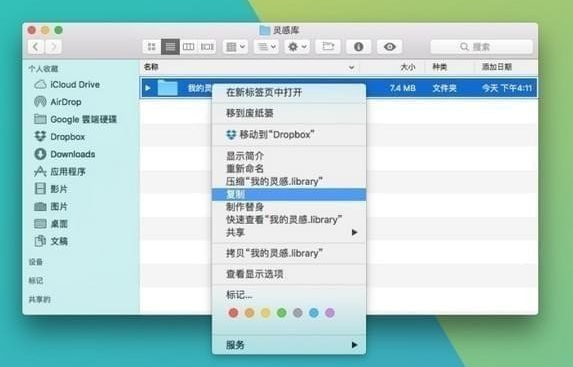
Task: Apply the orange tag color
Action: [249, 313]
